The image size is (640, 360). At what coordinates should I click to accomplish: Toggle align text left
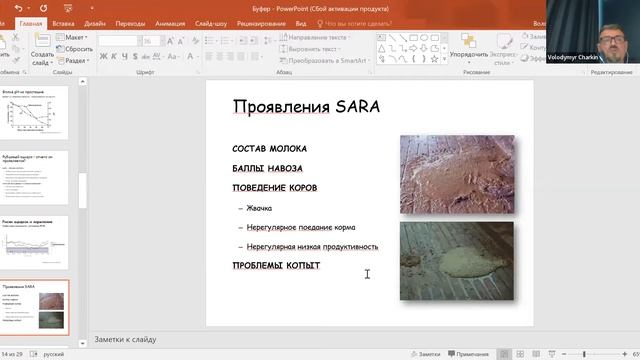point(209,56)
